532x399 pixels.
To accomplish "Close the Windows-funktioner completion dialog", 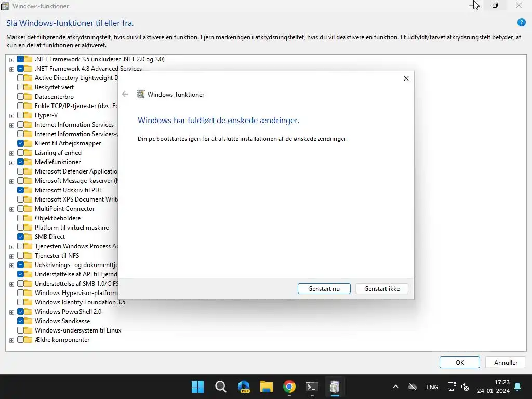I will pos(406,78).
